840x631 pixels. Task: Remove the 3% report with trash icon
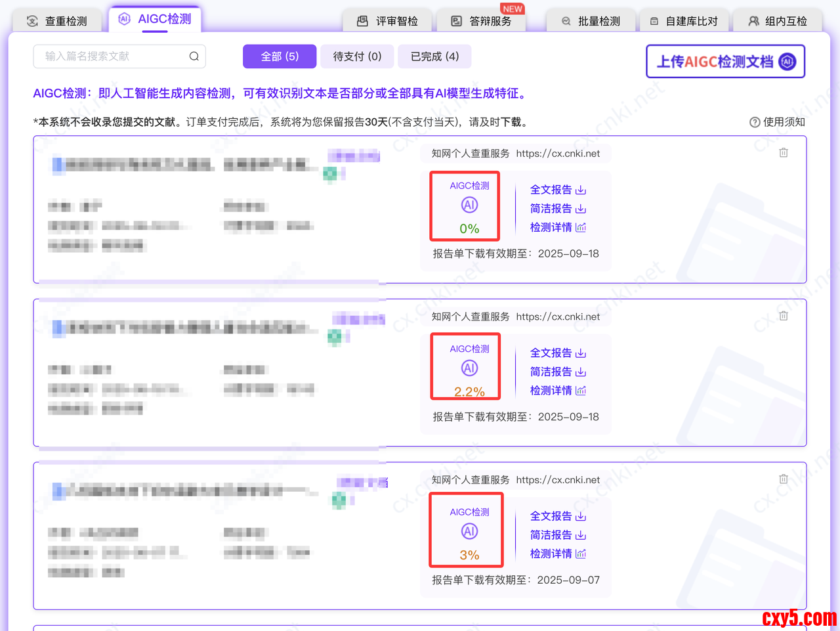click(784, 479)
